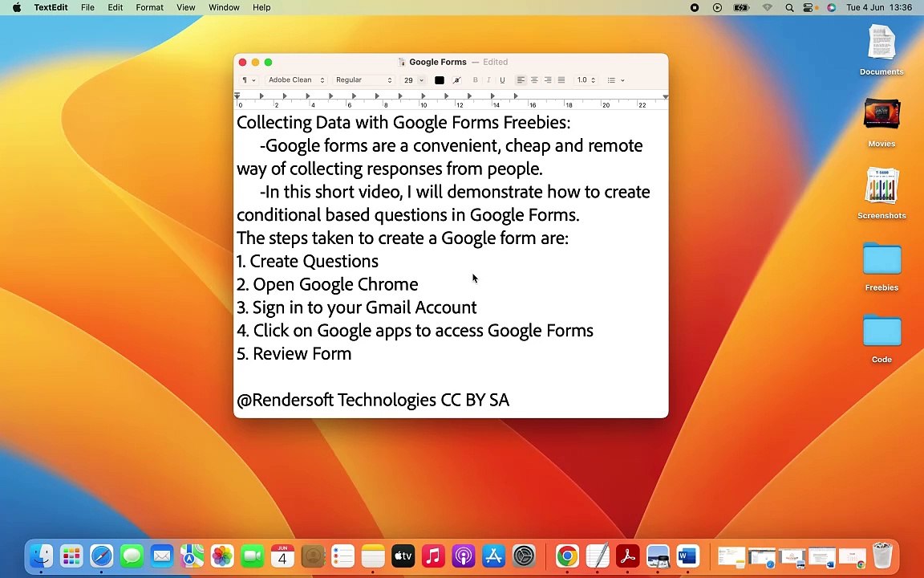Viewport: 924px width, 578px height.
Task: Open Music from the Dock
Action: click(x=433, y=556)
